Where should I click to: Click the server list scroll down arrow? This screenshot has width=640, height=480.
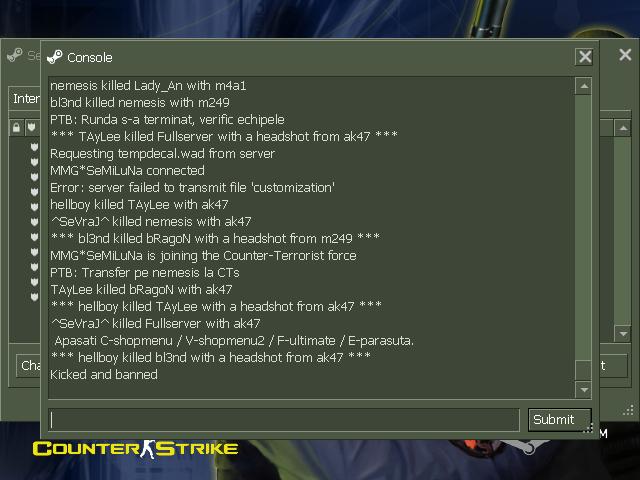[623, 333]
